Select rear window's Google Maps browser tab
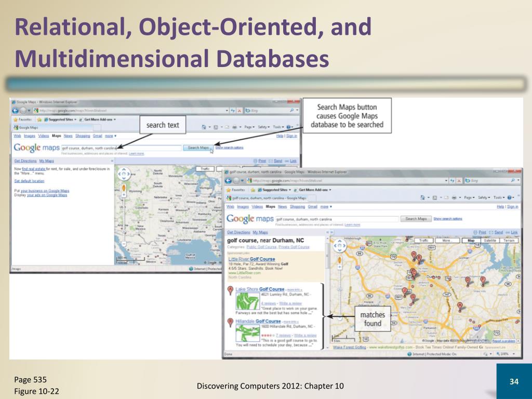 coord(52,128)
